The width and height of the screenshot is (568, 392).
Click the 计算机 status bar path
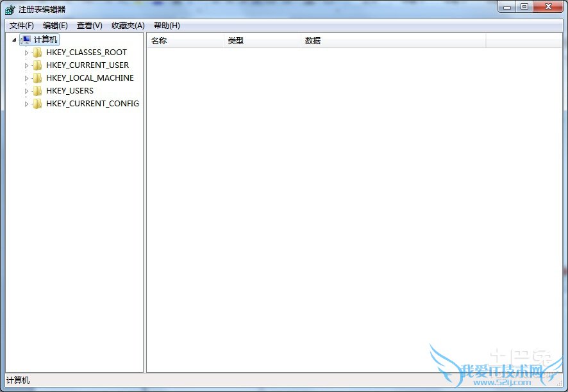[x=18, y=380]
